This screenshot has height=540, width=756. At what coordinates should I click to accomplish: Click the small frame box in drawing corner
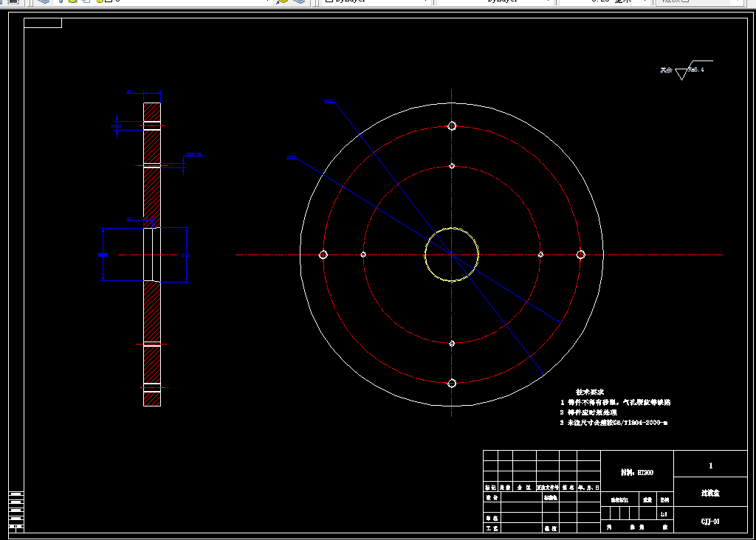[x=43, y=23]
